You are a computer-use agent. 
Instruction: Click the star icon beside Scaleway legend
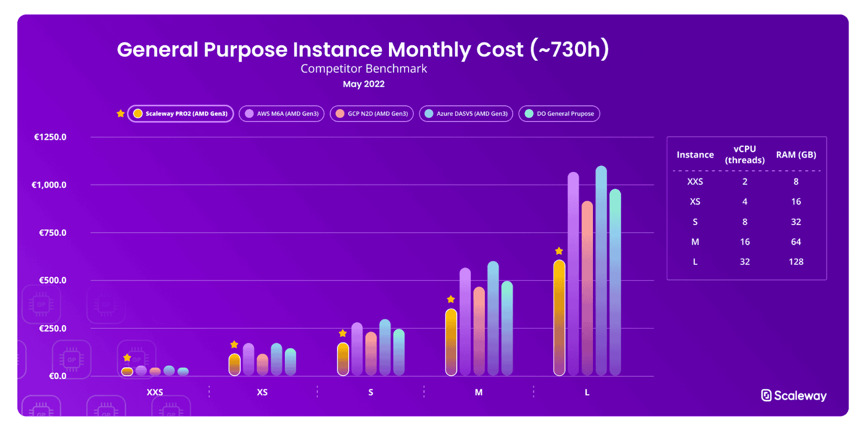[120, 113]
